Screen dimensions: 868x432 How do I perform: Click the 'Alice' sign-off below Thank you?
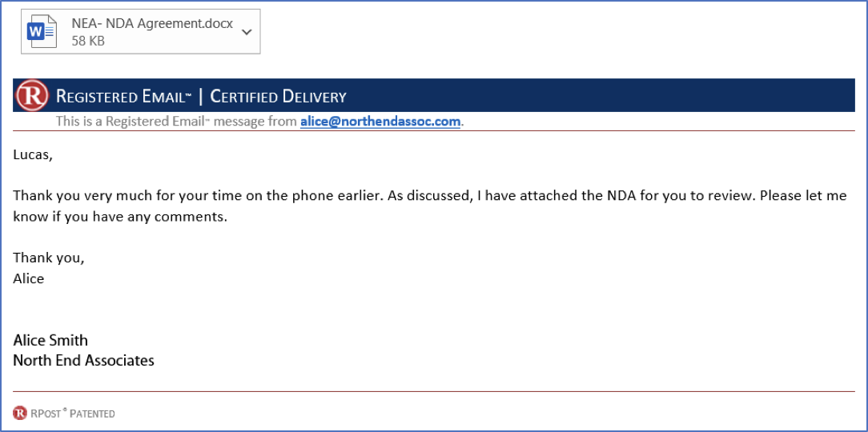(28, 278)
